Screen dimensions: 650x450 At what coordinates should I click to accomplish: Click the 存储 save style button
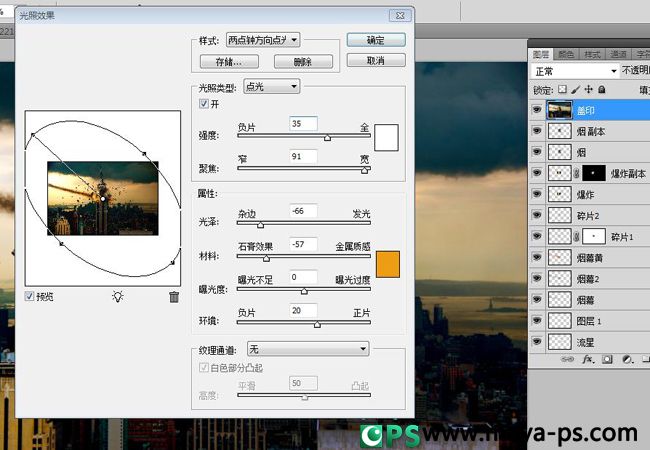[229, 61]
